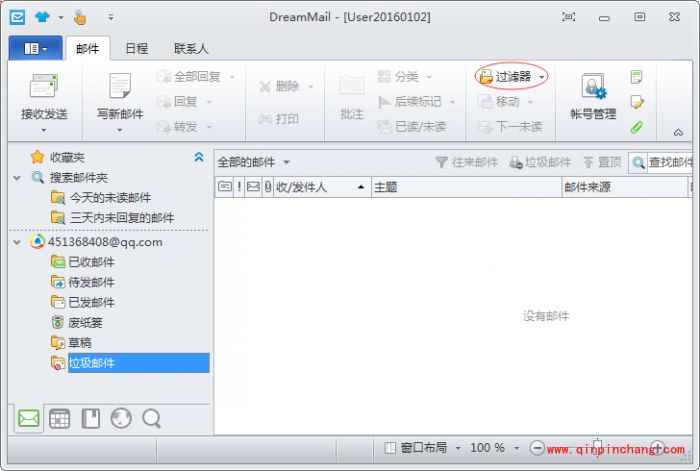
Task: Click the 移动 move button
Action: [500, 102]
